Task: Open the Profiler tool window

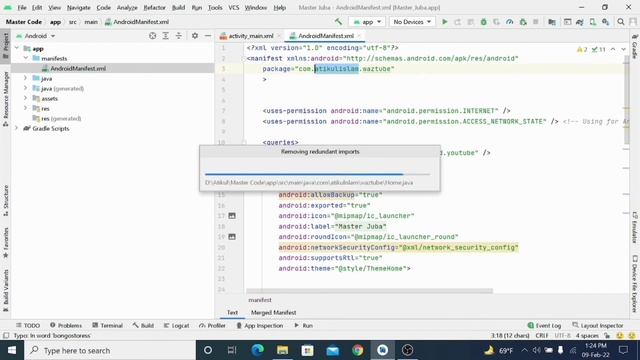Action: pos(212,325)
